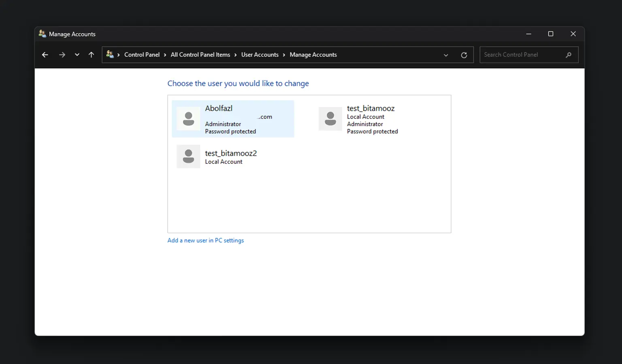Go up one level with up arrow
The height and width of the screenshot is (364, 622).
click(92, 55)
